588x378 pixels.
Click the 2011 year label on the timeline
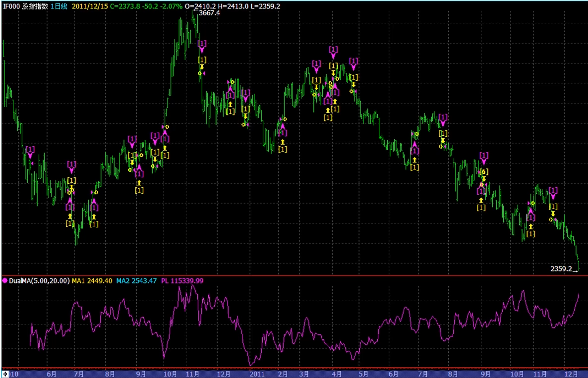pos(257,374)
